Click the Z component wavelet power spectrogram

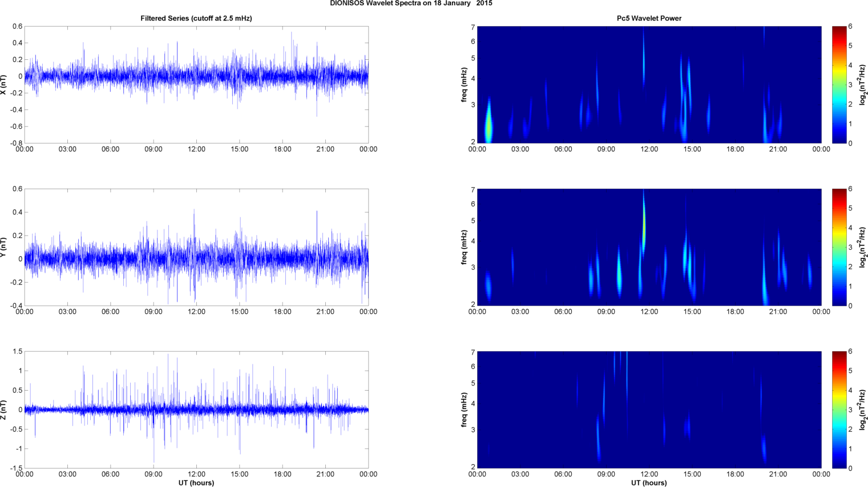[x=649, y=409]
